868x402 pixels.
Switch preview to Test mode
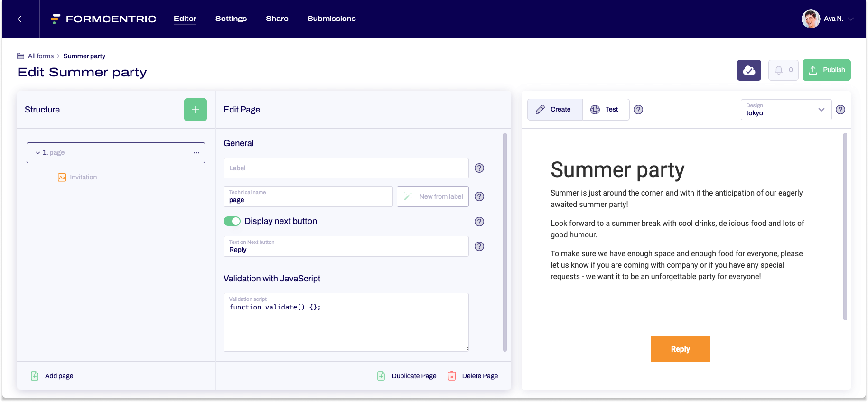[606, 110]
